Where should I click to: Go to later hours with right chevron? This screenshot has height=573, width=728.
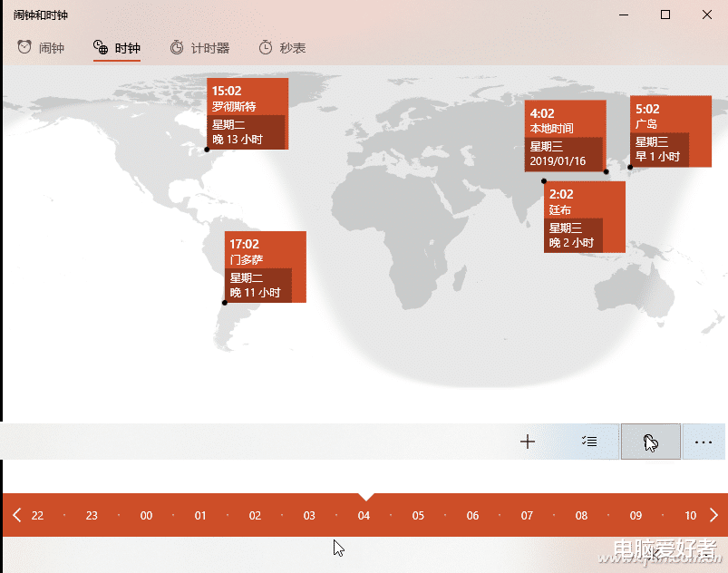click(x=714, y=515)
